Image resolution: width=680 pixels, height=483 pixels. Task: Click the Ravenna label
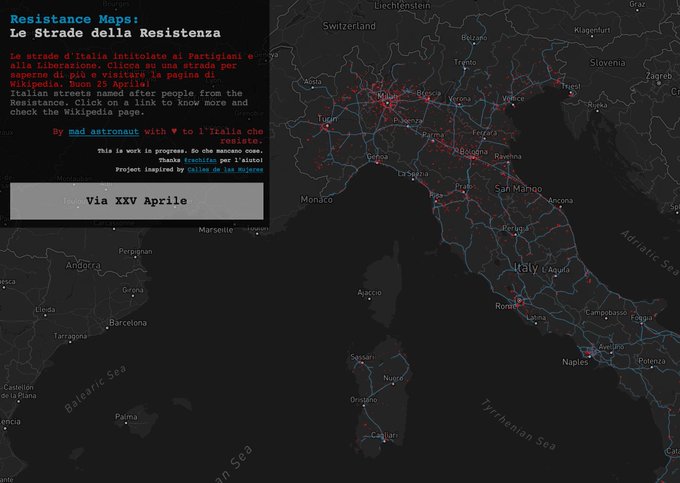point(508,156)
